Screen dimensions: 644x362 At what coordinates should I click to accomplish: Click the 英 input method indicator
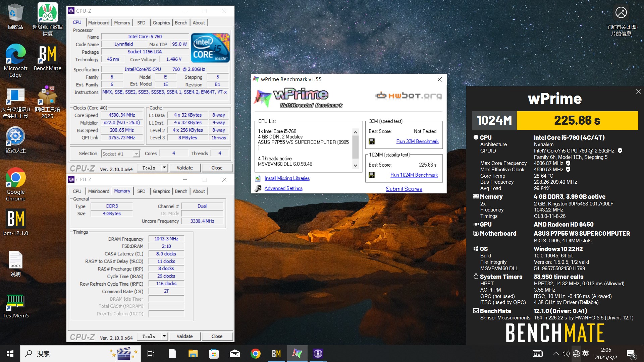[586, 354]
